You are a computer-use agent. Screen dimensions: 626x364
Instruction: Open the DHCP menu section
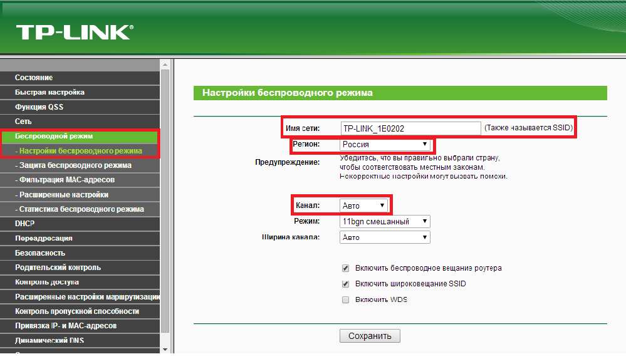coord(80,224)
